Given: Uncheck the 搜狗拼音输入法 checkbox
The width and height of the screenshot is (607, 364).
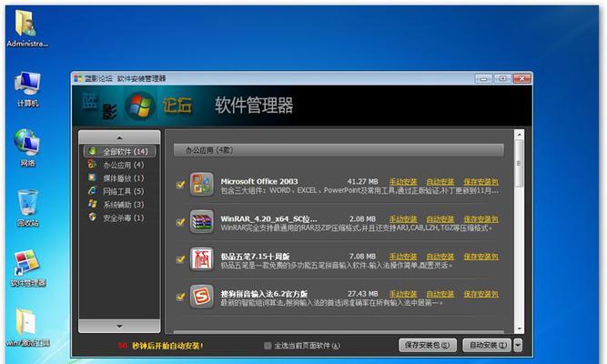Looking at the screenshot, I should (x=180, y=297).
